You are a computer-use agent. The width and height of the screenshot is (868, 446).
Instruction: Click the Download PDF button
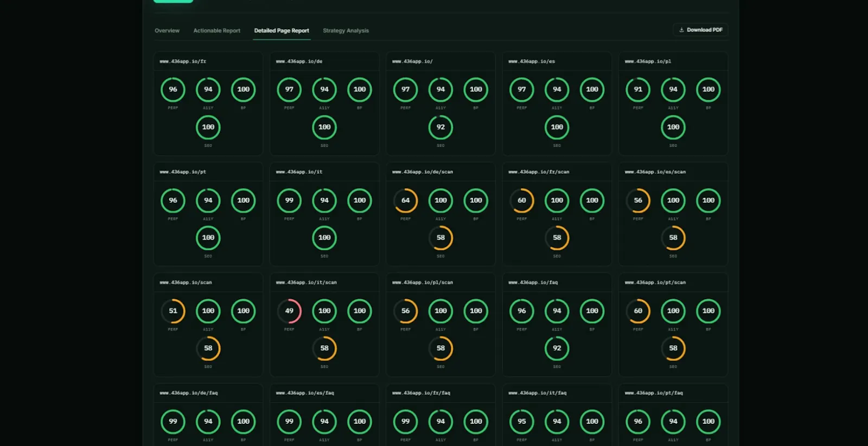pyautogui.click(x=700, y=30)
